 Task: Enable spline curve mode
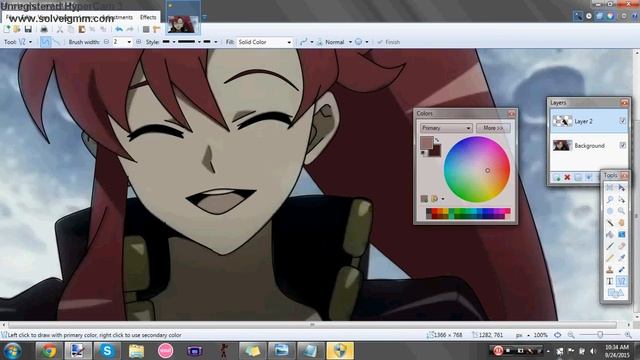[x=45, y=42]
